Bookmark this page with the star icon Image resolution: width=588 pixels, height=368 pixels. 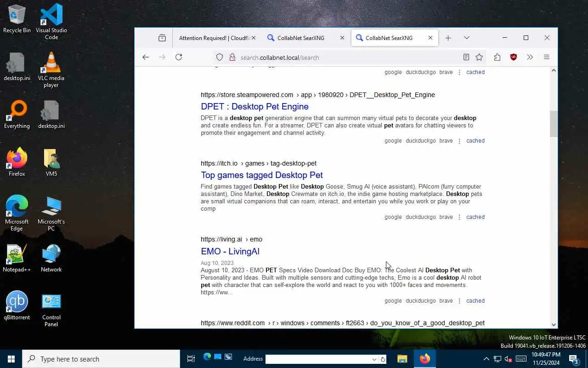pos(479,57)
